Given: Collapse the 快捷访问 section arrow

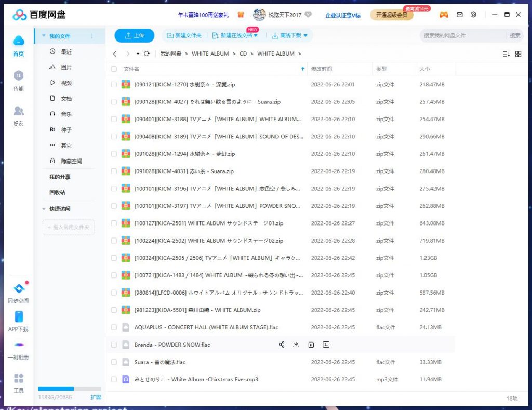Looking at the screenshot, I should point(44,209).
